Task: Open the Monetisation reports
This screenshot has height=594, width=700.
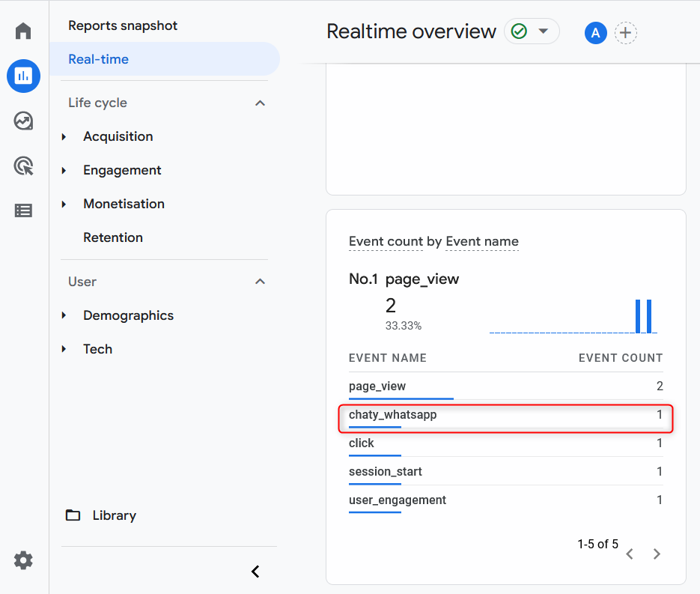Action: click(124, 204)
